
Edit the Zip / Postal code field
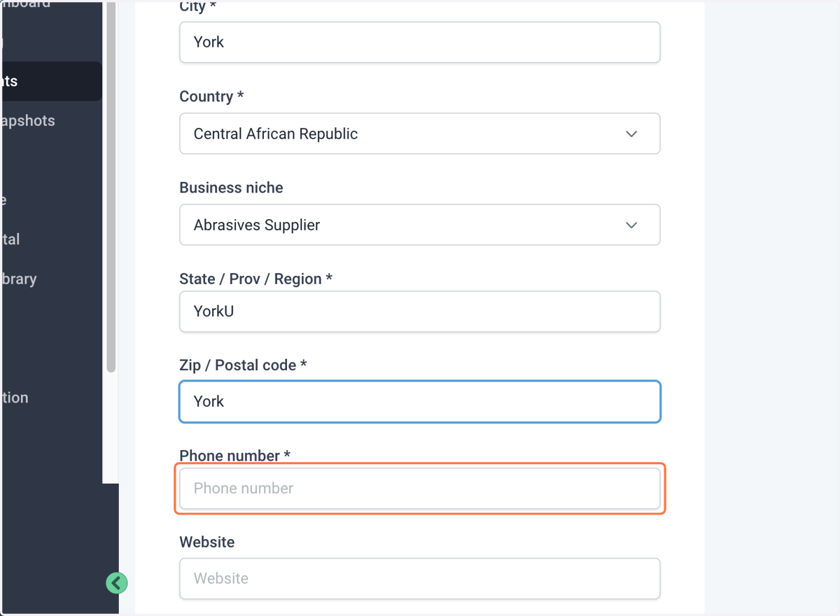click(x=420, y=402)
